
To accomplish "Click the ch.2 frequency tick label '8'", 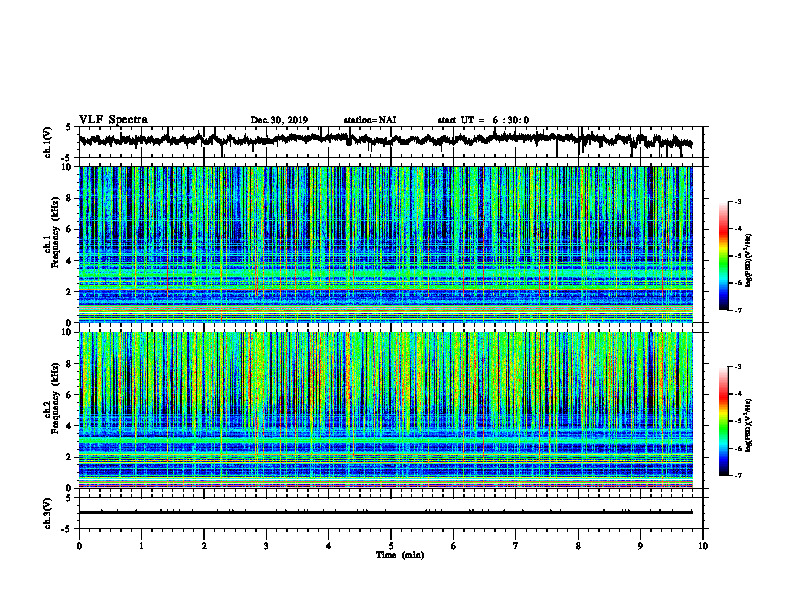I will coord(70,364).
